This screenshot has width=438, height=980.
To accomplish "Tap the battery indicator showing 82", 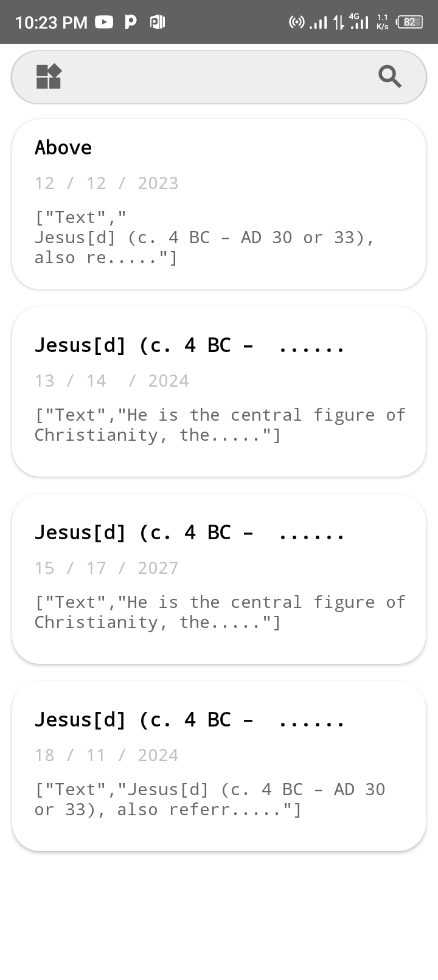I will [409, 22].
